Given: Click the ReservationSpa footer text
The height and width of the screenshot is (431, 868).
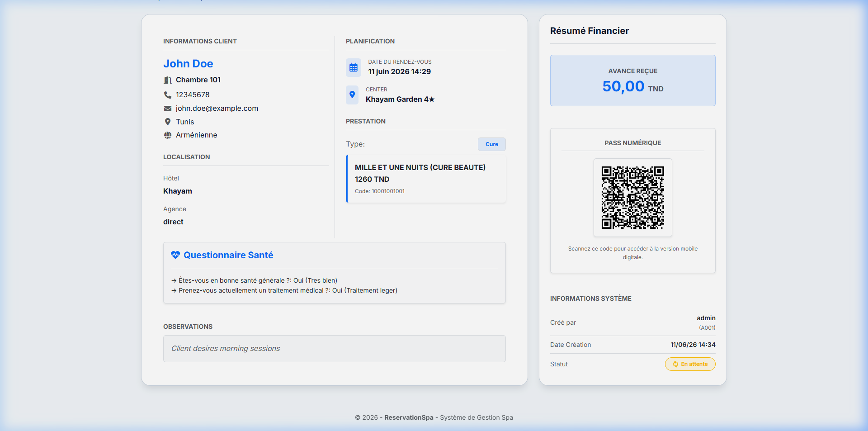Looking at the screenshot, I should coord(409,417).
